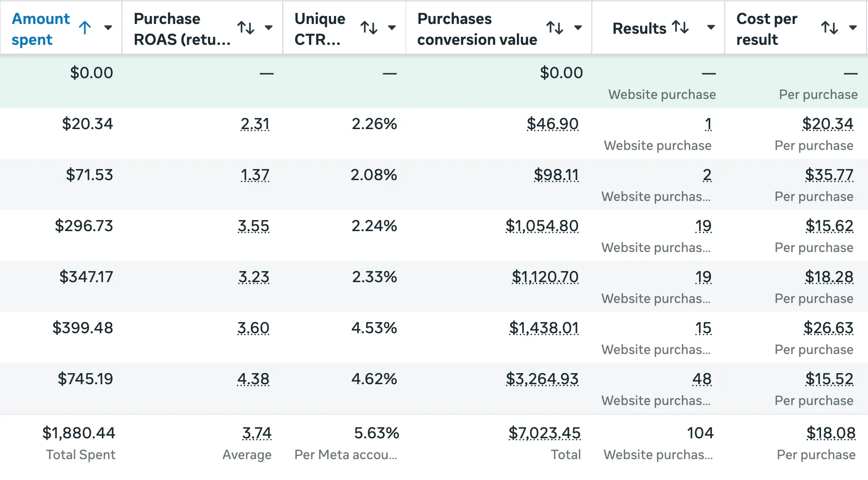The image size is (868, 480).
Task: Click the $1,120.70 conversion value
Action: tap(545, 277)
